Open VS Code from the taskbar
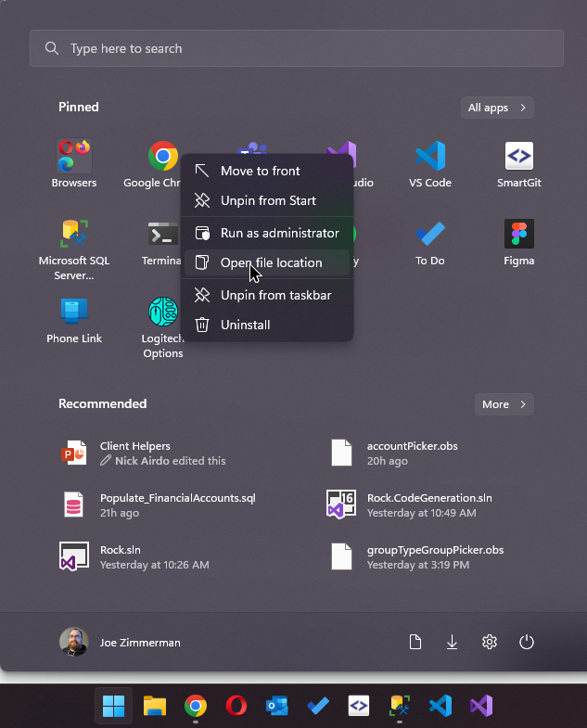The height and width of the screenshot is (728, 587). tap(440, 706)
